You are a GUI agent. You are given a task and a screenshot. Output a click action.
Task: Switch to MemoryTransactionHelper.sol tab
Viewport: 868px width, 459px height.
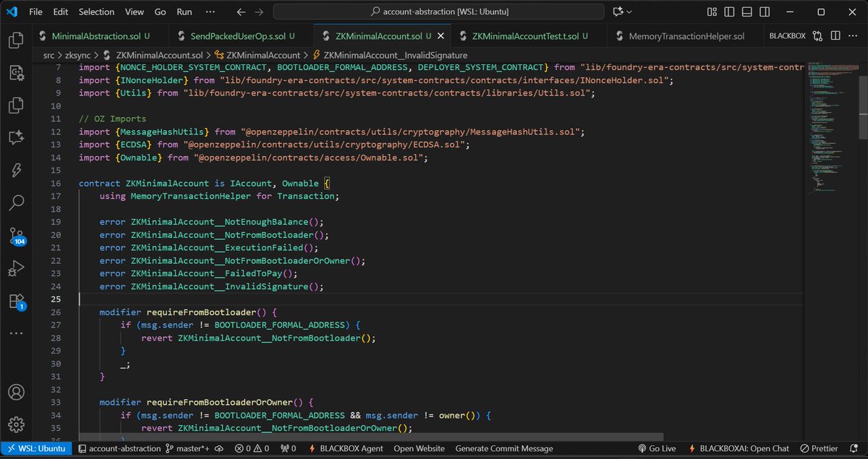[686, 35]
